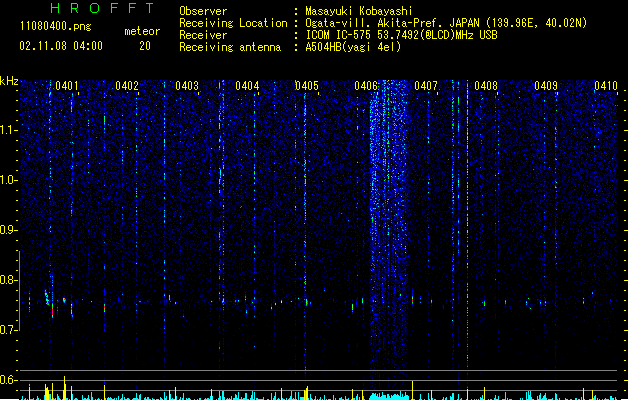Click the 0402 time marker

(x=127, y=86)
